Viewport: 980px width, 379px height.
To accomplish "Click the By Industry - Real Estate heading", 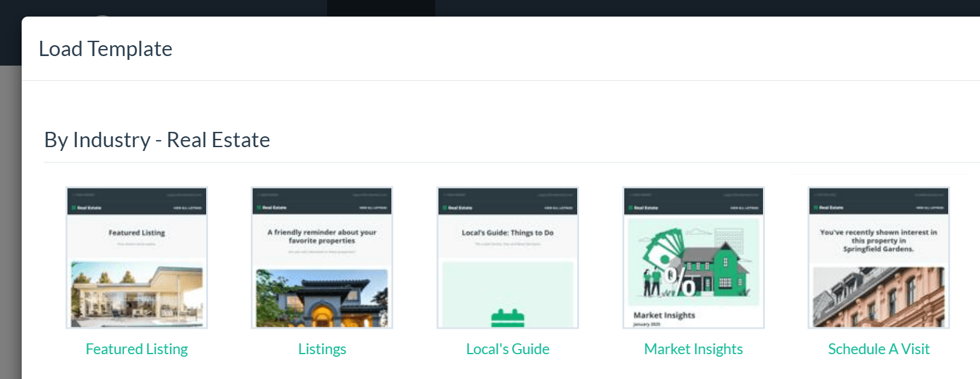I will point(157,139).
